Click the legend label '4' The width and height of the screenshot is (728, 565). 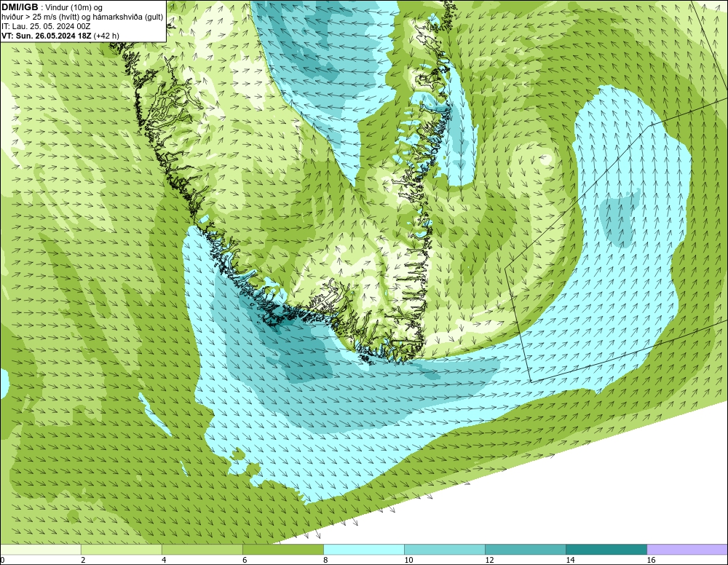pyautogui.click(x=164, y=561)
